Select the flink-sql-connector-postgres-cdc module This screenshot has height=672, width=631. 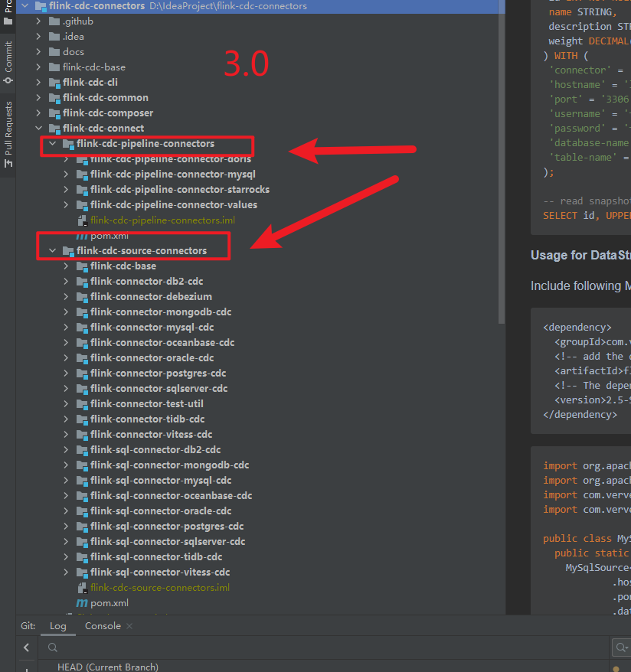[167, 526]
